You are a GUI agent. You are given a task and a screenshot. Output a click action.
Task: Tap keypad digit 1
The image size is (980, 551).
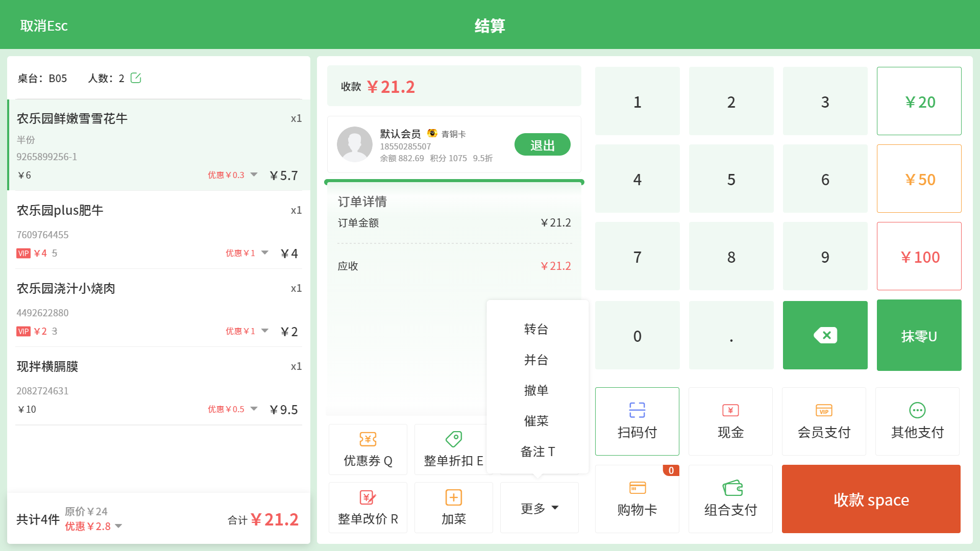(637, 101)
